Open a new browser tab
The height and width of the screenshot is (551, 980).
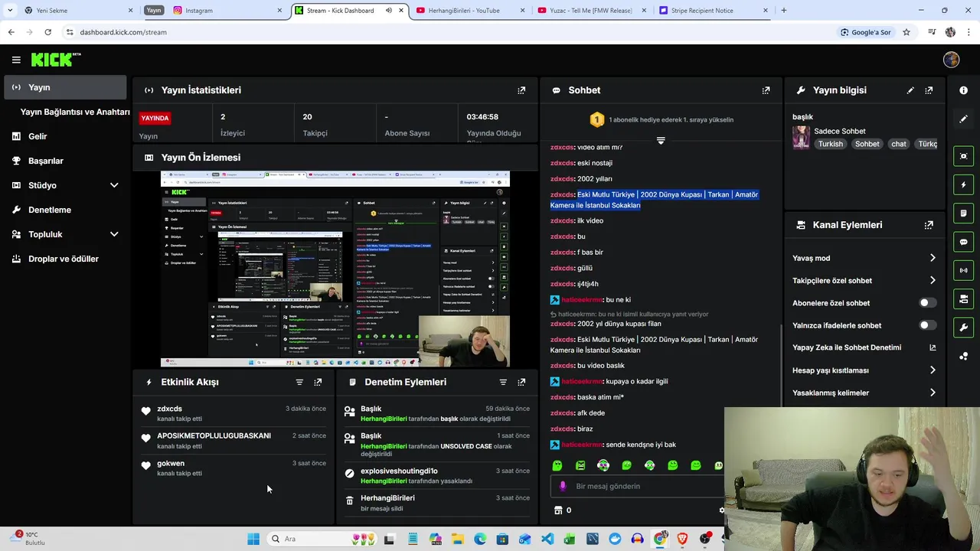[x=783, y=11]
